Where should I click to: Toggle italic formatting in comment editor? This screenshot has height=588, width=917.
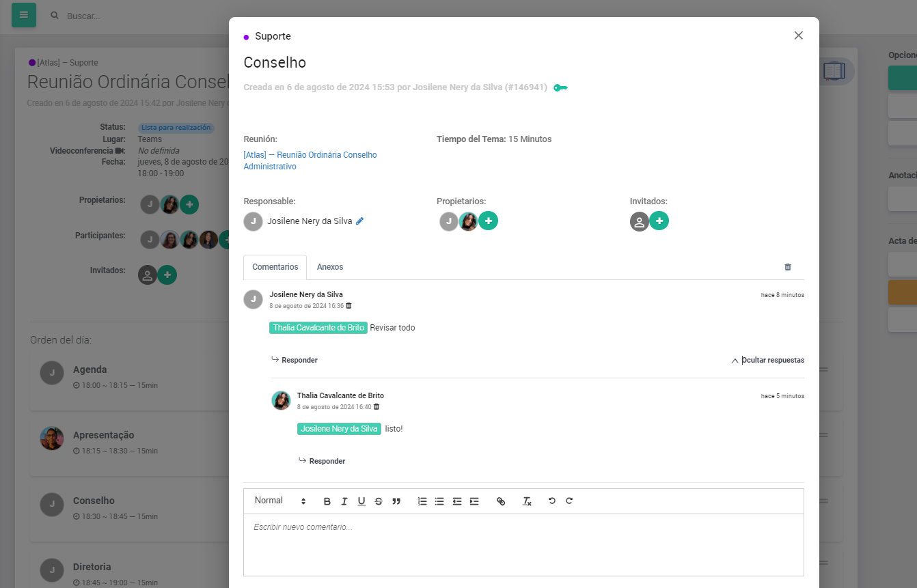click(344, 501)
